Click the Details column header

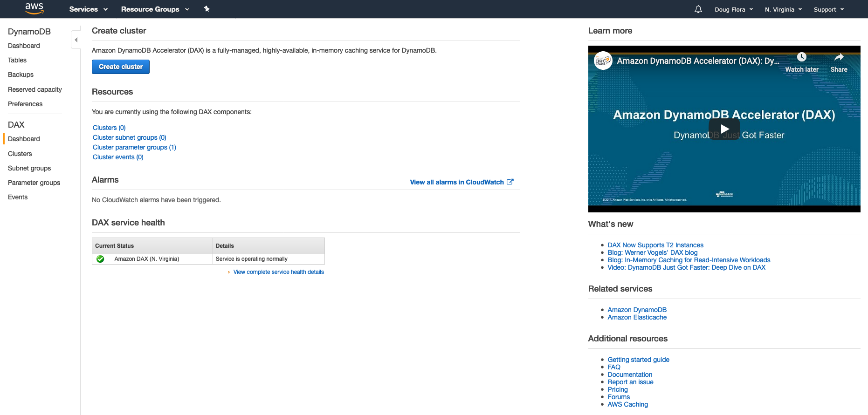(269, 245)
